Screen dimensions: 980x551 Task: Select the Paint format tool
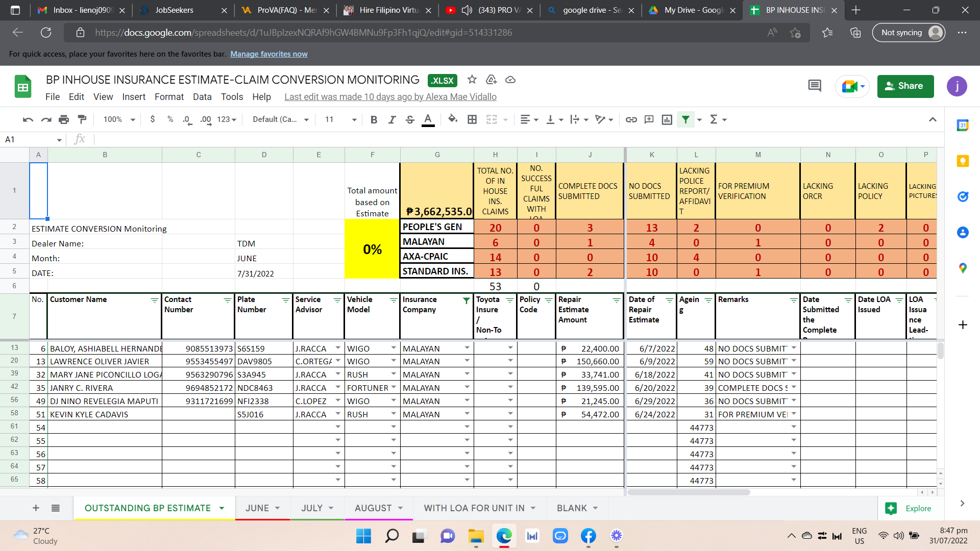point(82,119)
